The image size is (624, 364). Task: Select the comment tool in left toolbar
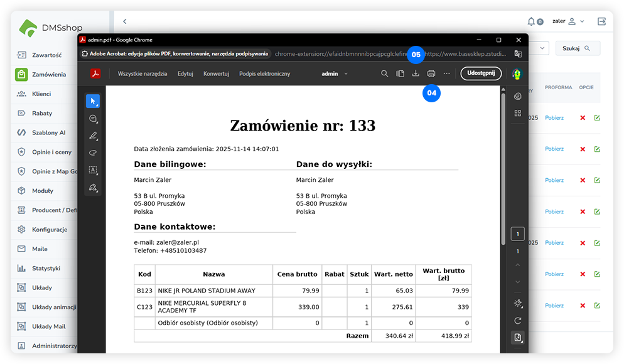coord(94,119)
